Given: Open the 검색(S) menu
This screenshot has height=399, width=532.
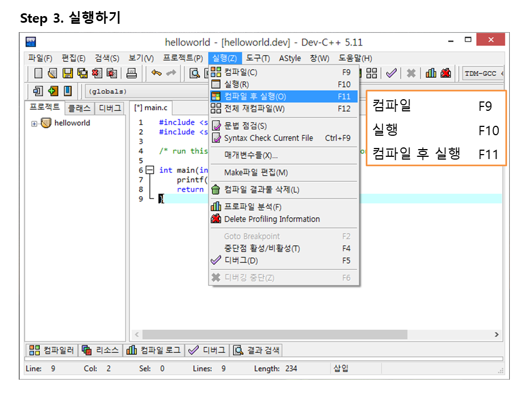Looking at the screenshot, I should (107, 58).
